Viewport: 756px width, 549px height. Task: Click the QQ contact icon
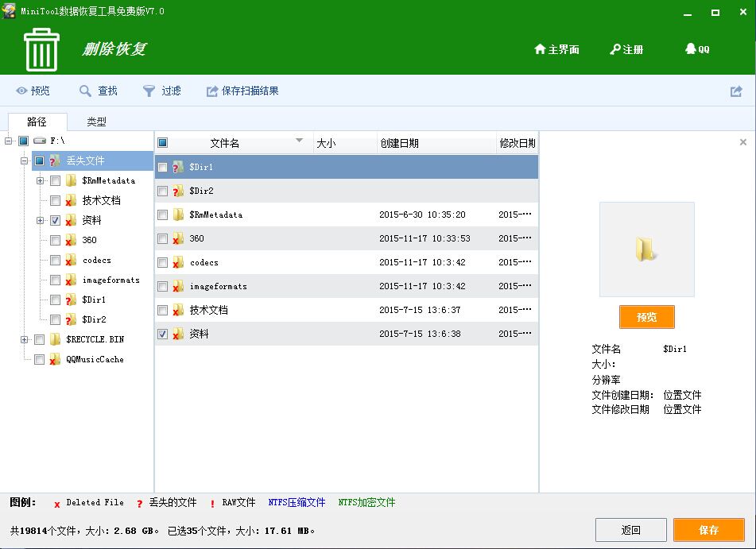[x=697, y=48]
